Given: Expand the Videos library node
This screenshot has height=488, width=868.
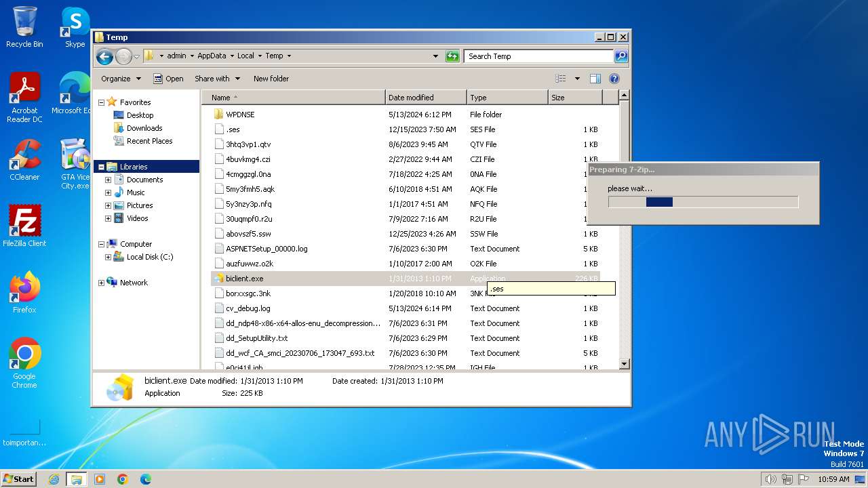Looking at the screenshot, I should pos(108,218).
